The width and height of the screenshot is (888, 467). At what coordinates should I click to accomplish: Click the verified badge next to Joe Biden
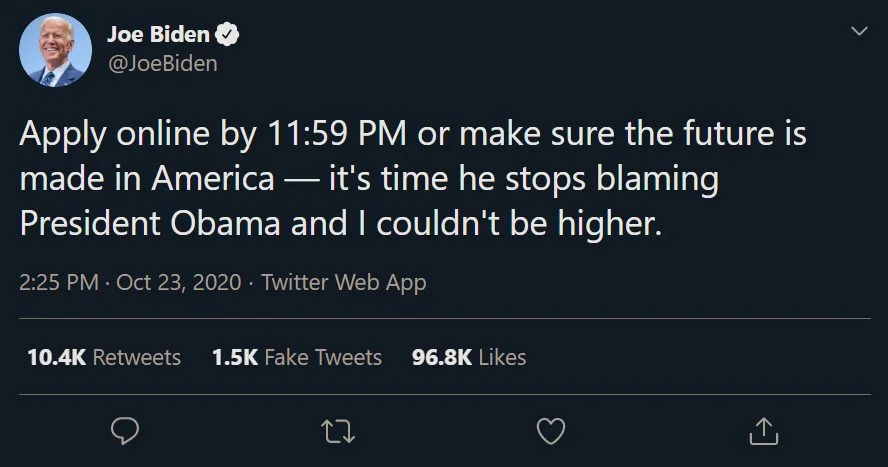(228, 35)
